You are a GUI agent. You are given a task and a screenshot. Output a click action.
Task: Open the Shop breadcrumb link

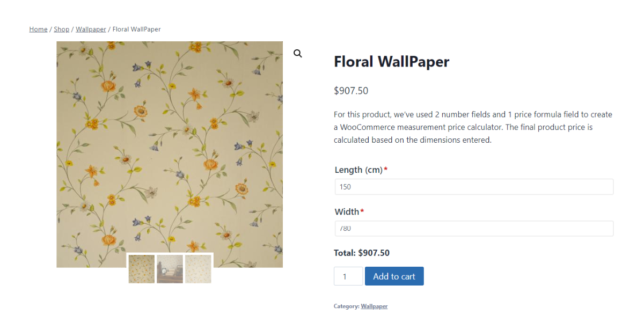[x=61, y=29]
